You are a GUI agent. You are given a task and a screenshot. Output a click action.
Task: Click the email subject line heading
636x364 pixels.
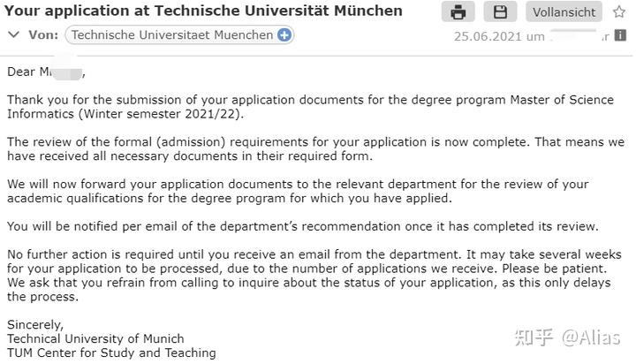point(204,11)
